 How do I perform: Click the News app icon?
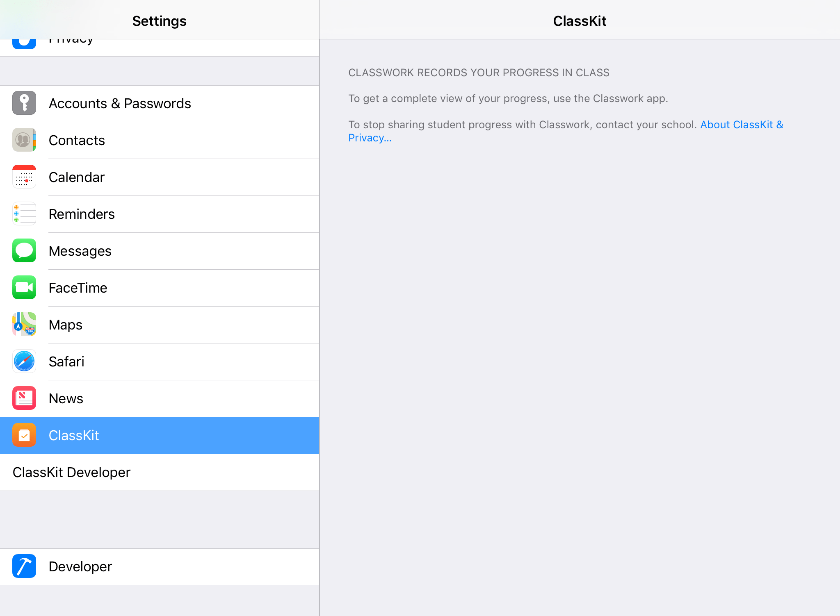[x=24, y=398]
